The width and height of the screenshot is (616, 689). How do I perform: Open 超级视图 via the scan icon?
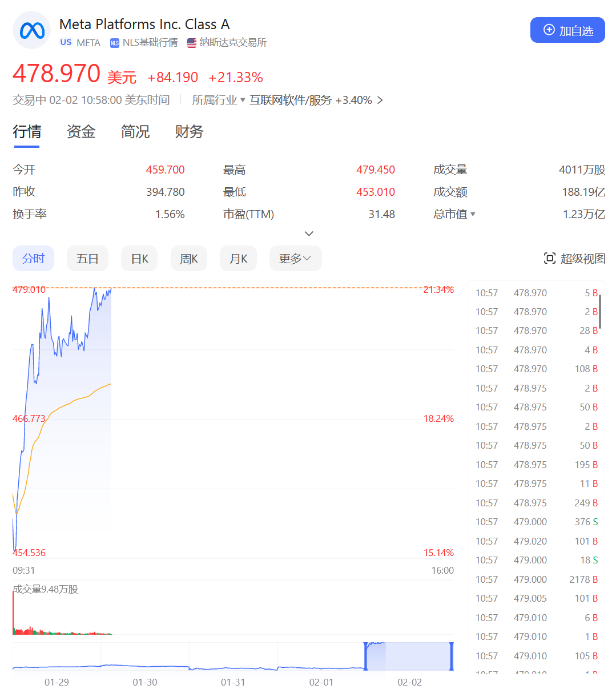(x=550, y=258)
